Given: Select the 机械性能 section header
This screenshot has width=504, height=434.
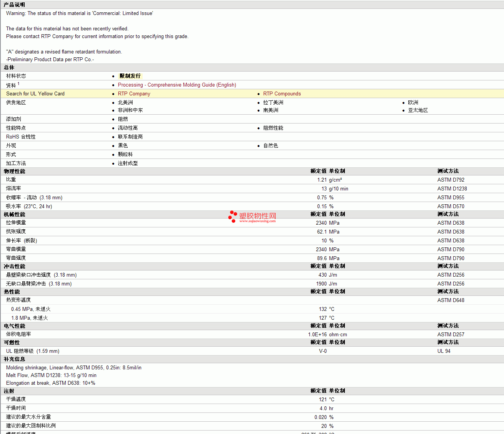Looking at the screenshot, I should tap(14, 214).
